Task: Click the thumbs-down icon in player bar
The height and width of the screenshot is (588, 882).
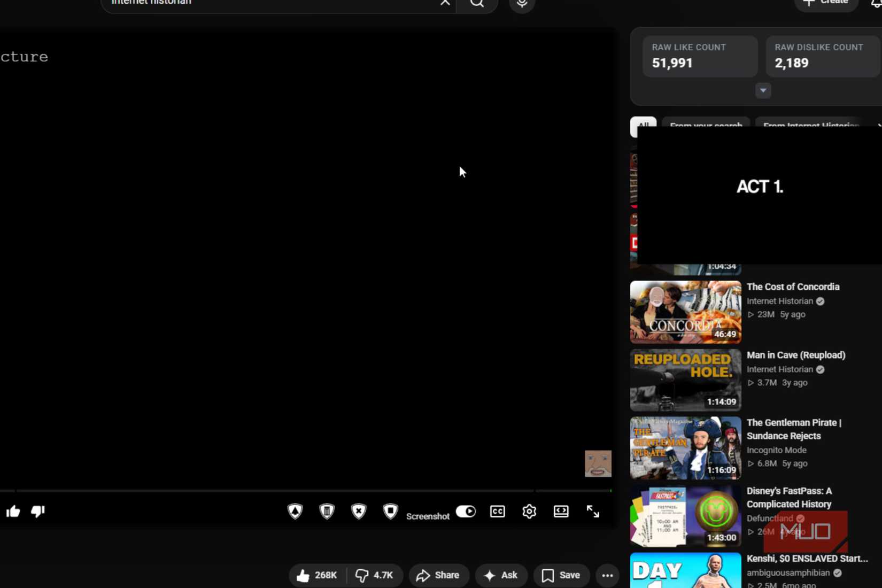Action: (x=38, y=512)
